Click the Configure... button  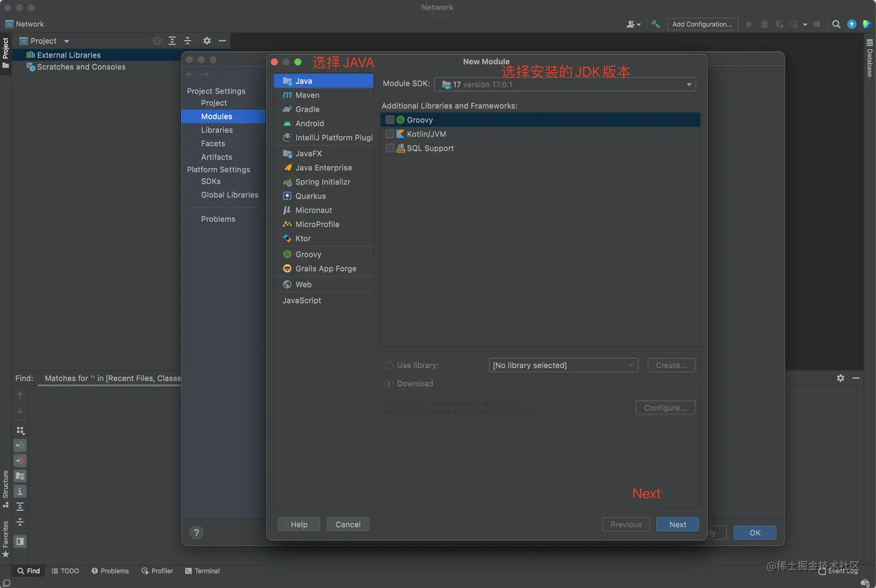[x=665, y=408]
